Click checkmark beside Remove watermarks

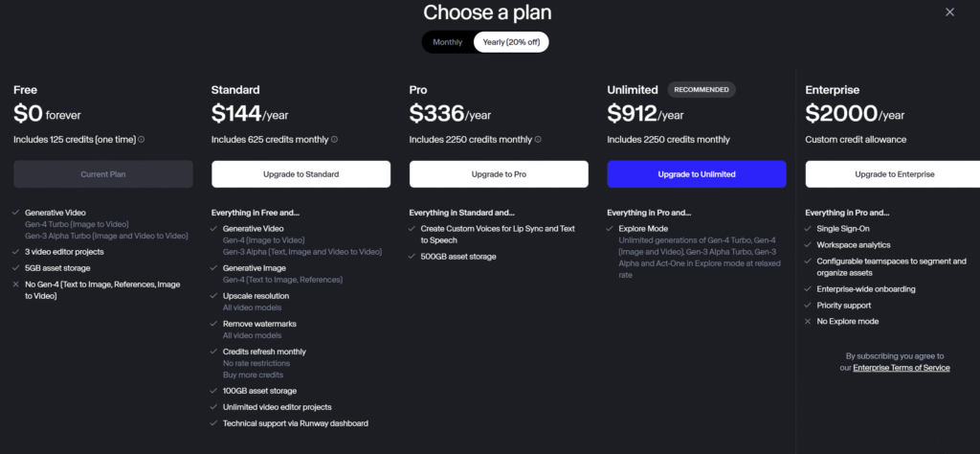pos(214,324)
